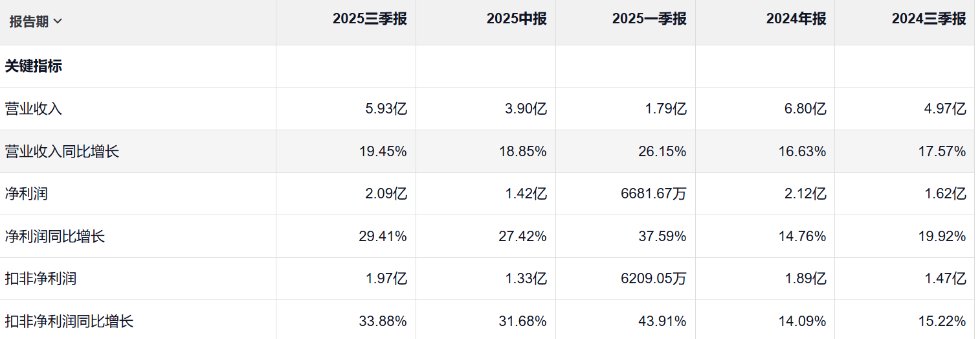Click the 扣非净利润 row label

[x=41, y=279]
